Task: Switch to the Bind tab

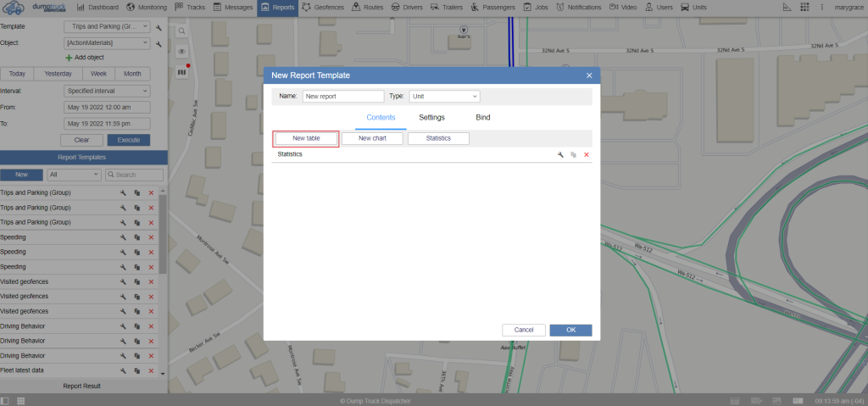Action: tap(482, 118)
